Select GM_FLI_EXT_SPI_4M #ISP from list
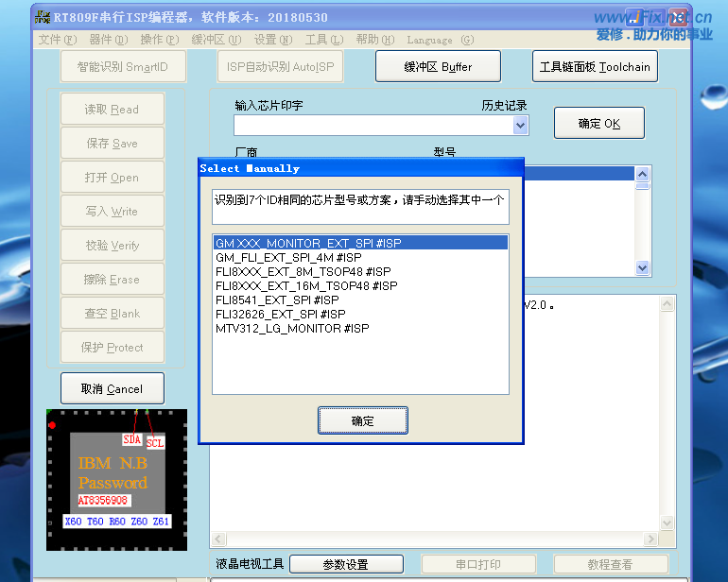This screenshot has width=728, height=582. (288, 257)
